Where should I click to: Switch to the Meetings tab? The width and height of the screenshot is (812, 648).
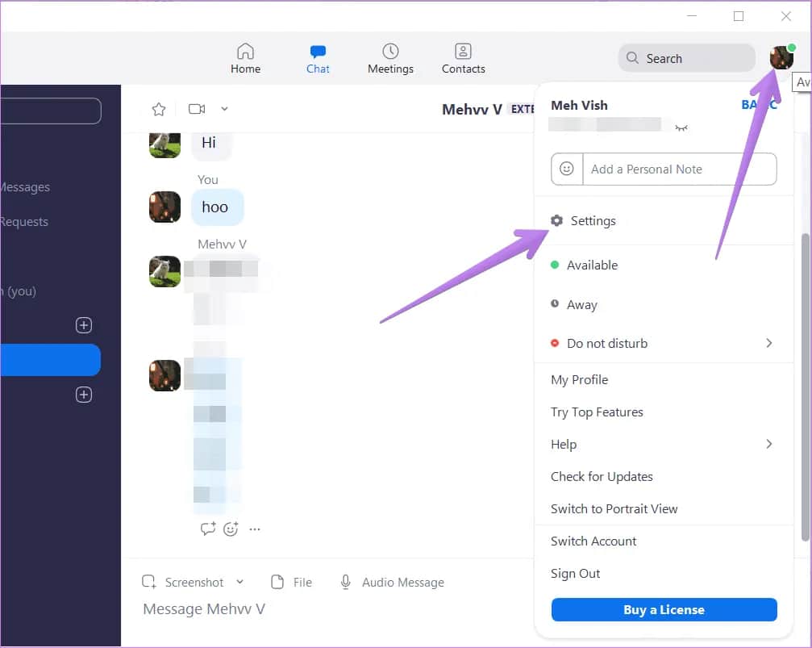click(x=390, y=59)
